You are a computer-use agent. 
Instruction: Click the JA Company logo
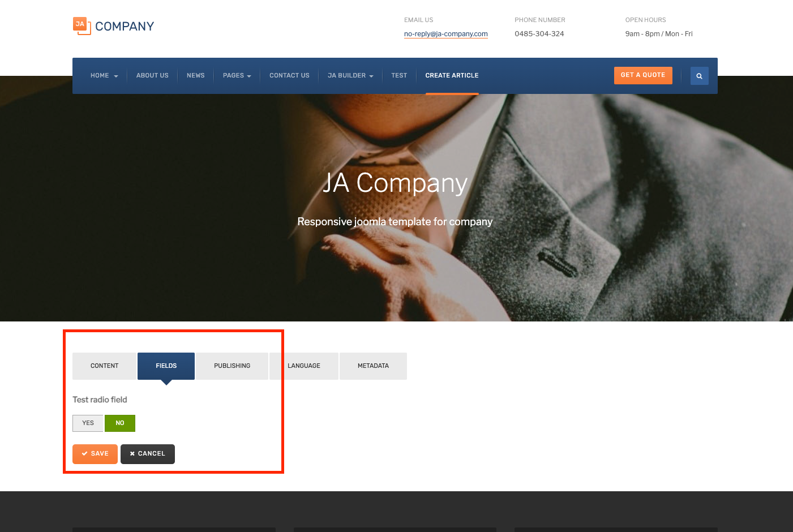pos(113,26)
